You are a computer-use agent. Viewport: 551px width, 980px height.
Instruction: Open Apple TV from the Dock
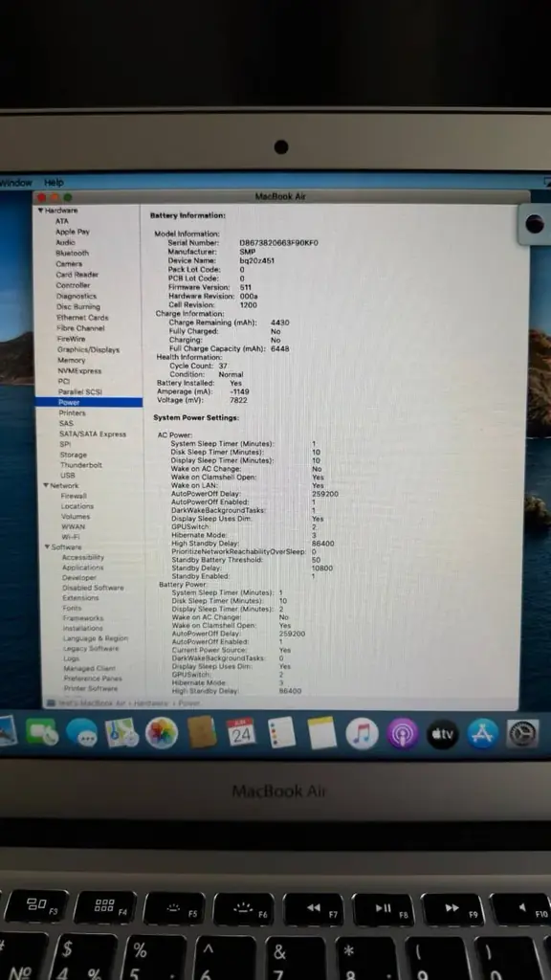[x=442, y=734]
